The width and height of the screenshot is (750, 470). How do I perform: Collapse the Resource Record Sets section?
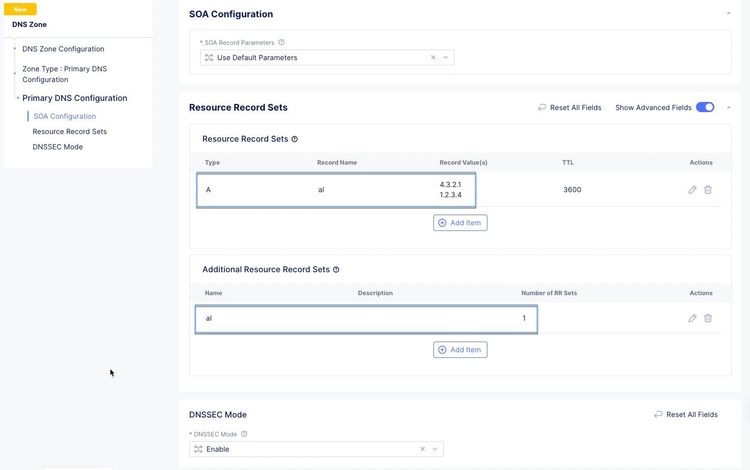728,107
